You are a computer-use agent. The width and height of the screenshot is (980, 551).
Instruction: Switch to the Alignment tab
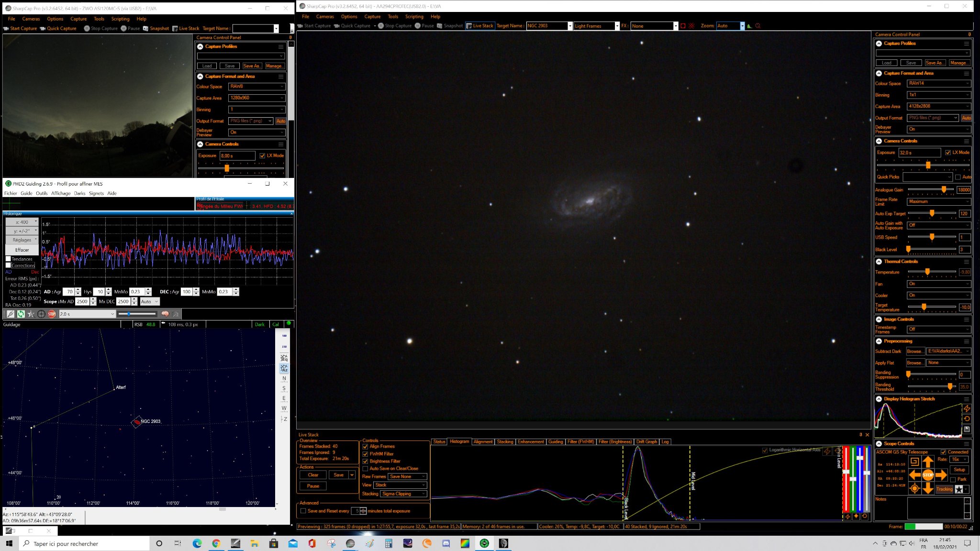[x=483, y=441]
